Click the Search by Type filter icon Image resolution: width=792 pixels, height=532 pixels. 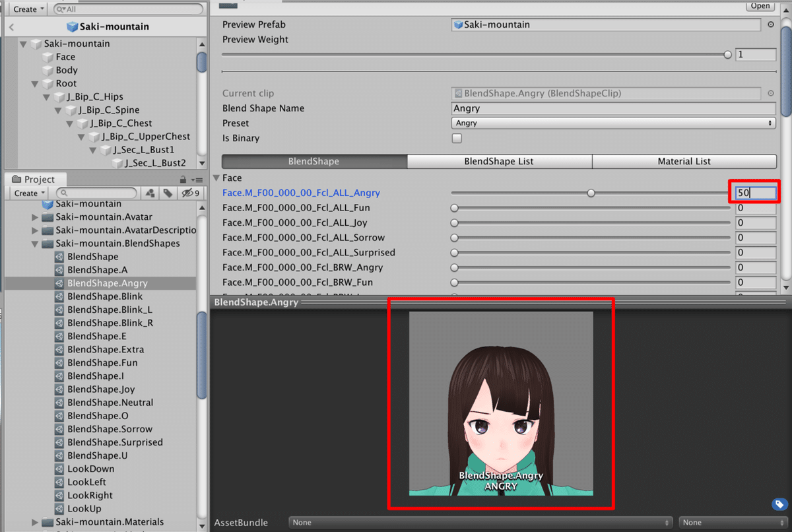150,193
